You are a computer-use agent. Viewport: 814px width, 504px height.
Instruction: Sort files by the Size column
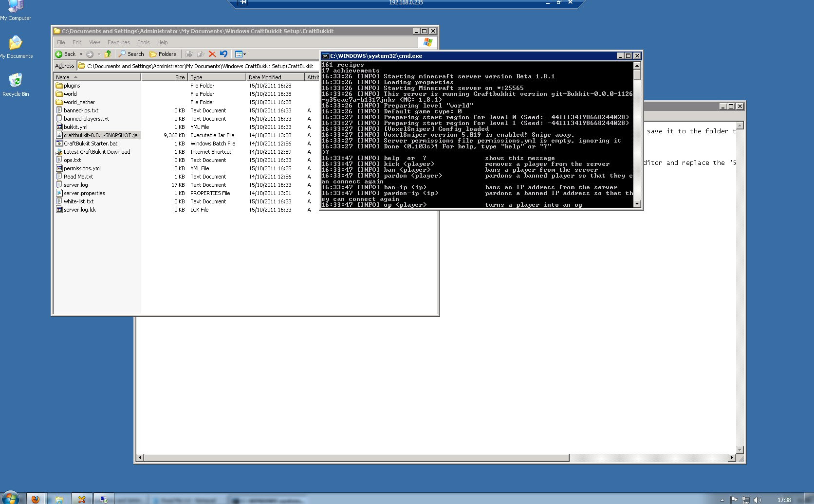[x=164, y=77]
